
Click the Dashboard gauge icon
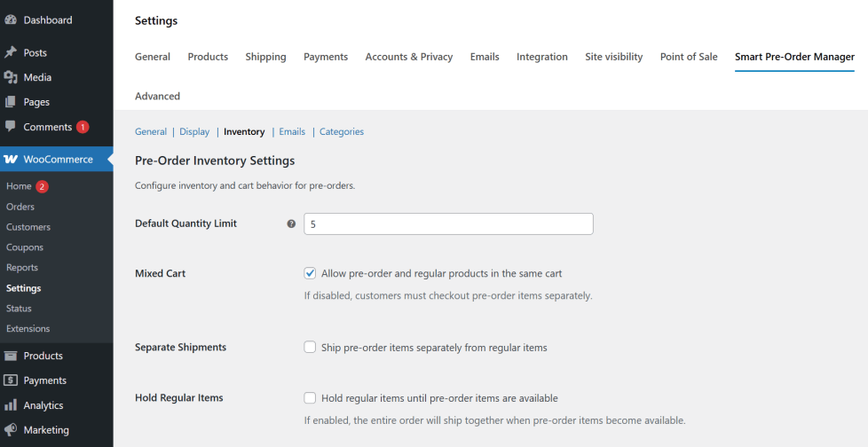tap(11, 20)
